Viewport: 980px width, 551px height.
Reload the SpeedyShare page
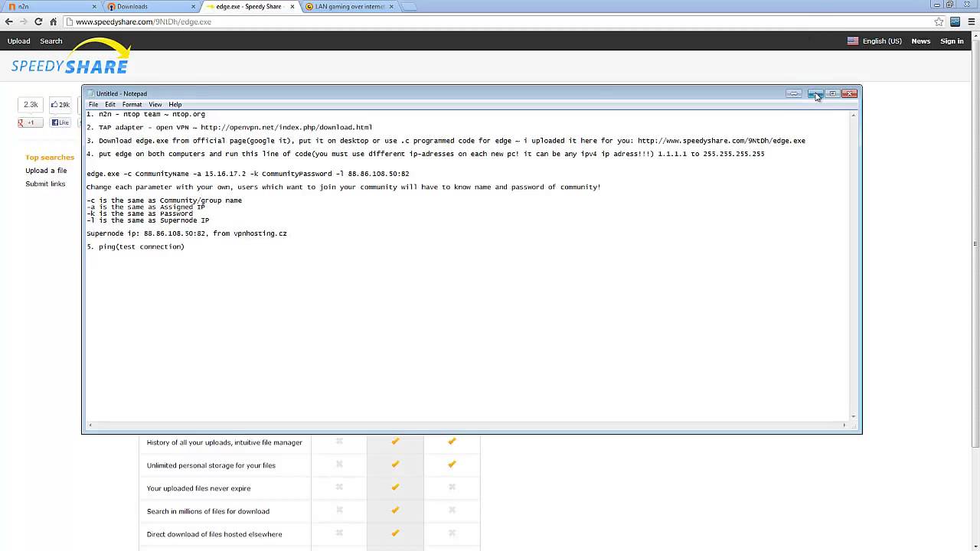pos(38,21)
